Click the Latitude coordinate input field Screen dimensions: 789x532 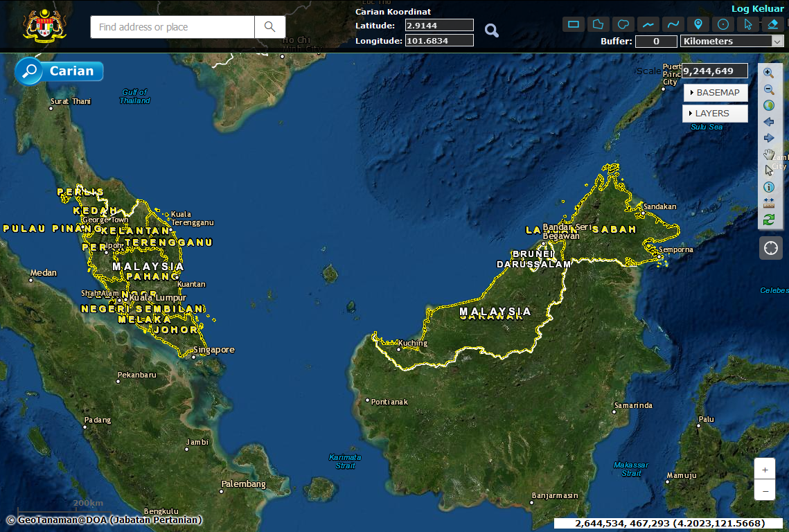click(439, 26)
